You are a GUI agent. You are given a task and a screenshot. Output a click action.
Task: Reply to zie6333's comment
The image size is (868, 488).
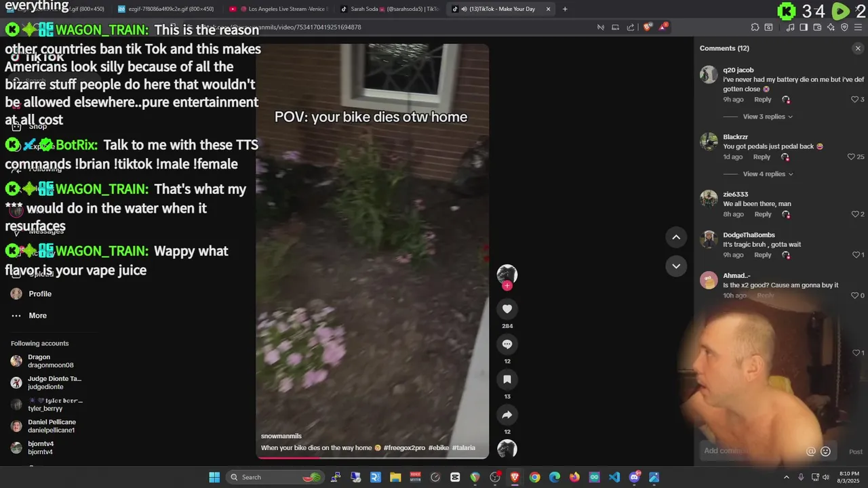[763, 214]
